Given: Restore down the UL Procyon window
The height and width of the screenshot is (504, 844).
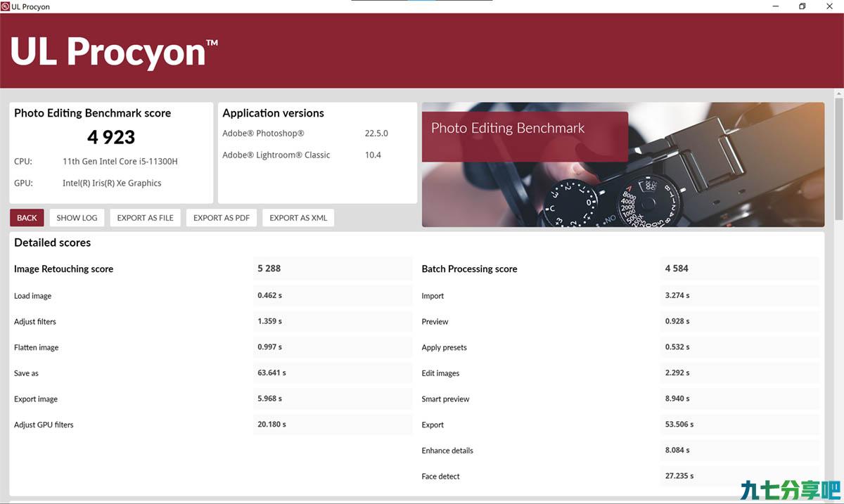Looking at the screenshot, I should (x=802, y=6).
